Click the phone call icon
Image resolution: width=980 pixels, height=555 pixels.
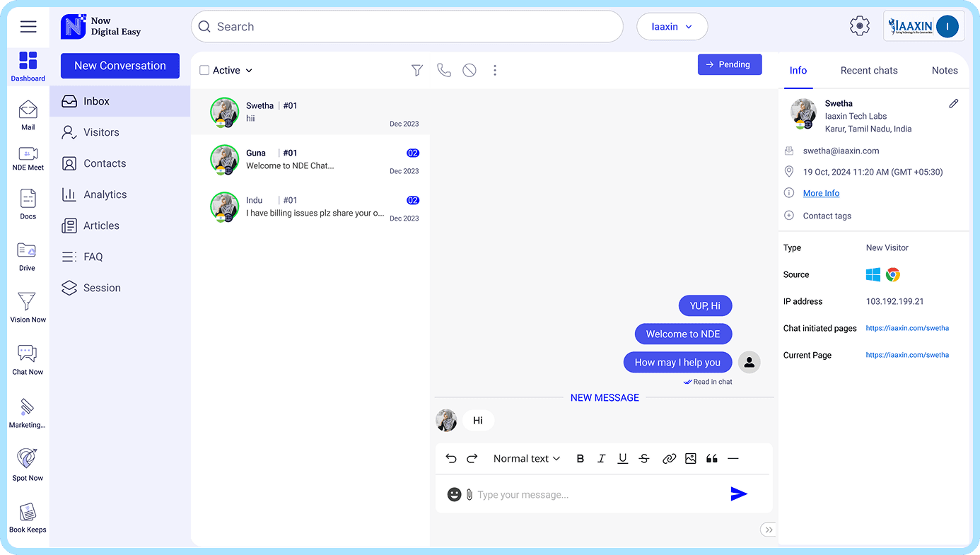click(x=443, y=70)
